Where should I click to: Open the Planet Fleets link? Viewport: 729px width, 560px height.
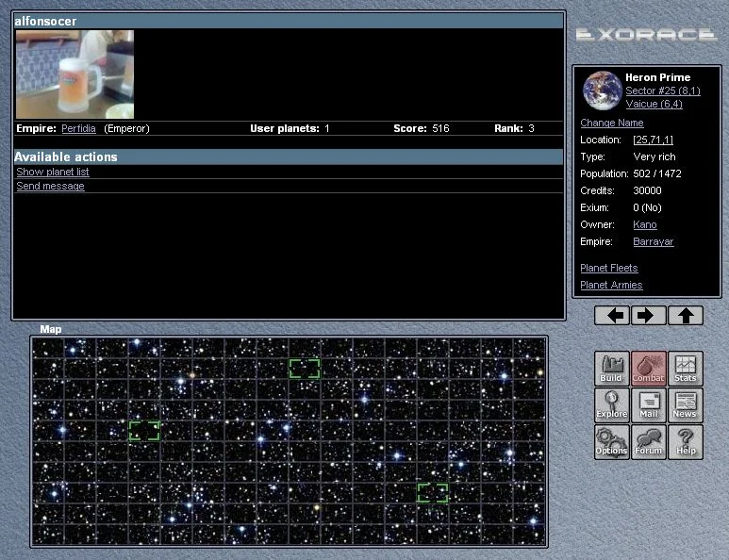(609, 268)
